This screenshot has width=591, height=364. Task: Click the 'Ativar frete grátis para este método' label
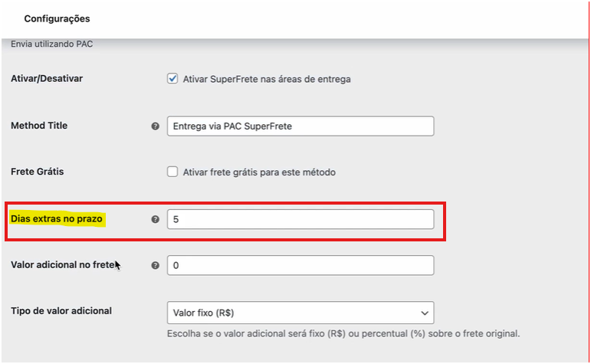[x=259, y=172]
